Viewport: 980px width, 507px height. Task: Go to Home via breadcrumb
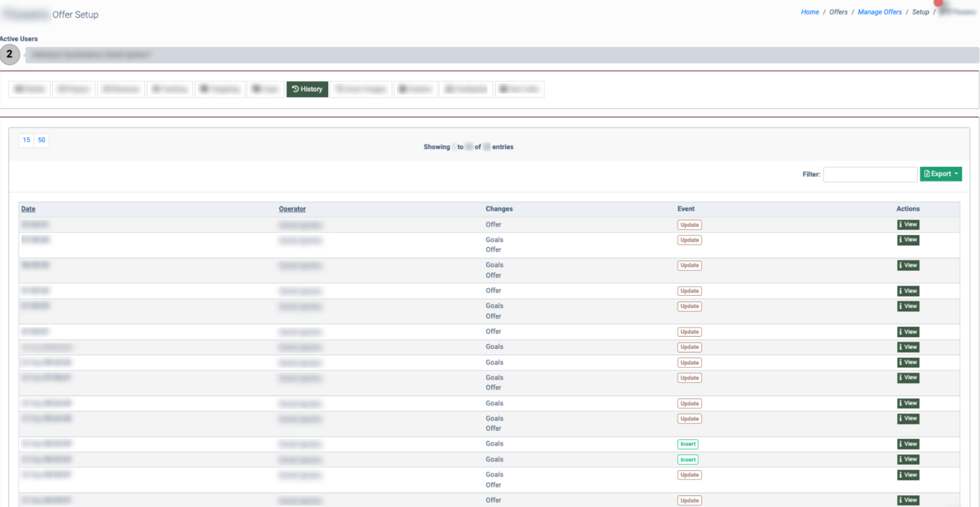(x=810, y=12)
